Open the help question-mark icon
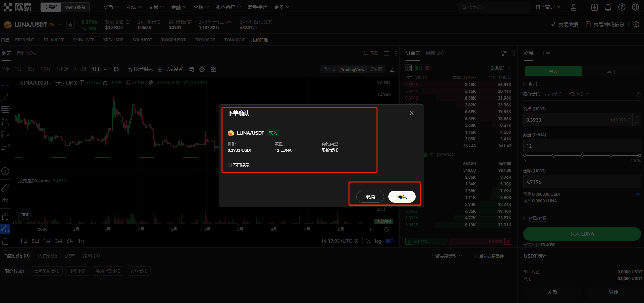 click(622, 7)
